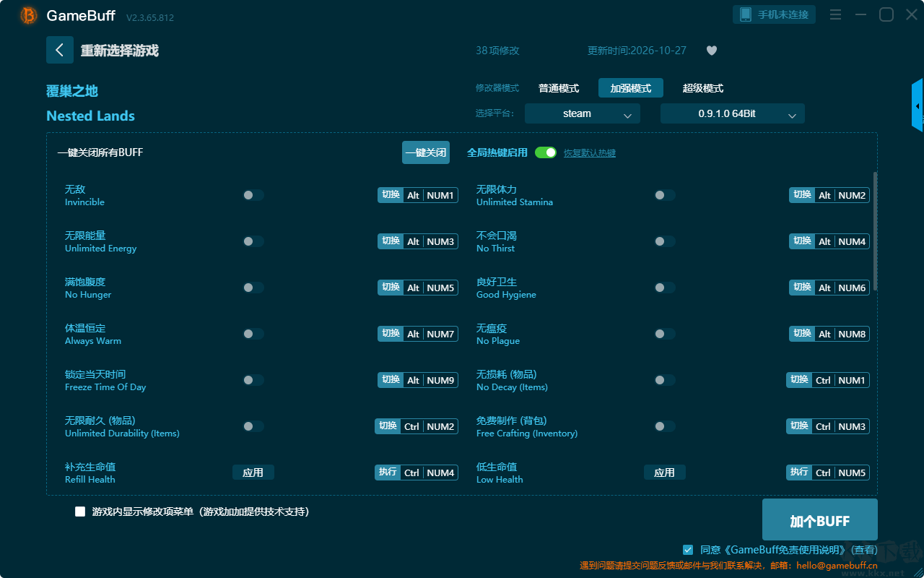Toggle the Invincible switch
This screenshot has width=924, height=578.
[x=253, y=195]
